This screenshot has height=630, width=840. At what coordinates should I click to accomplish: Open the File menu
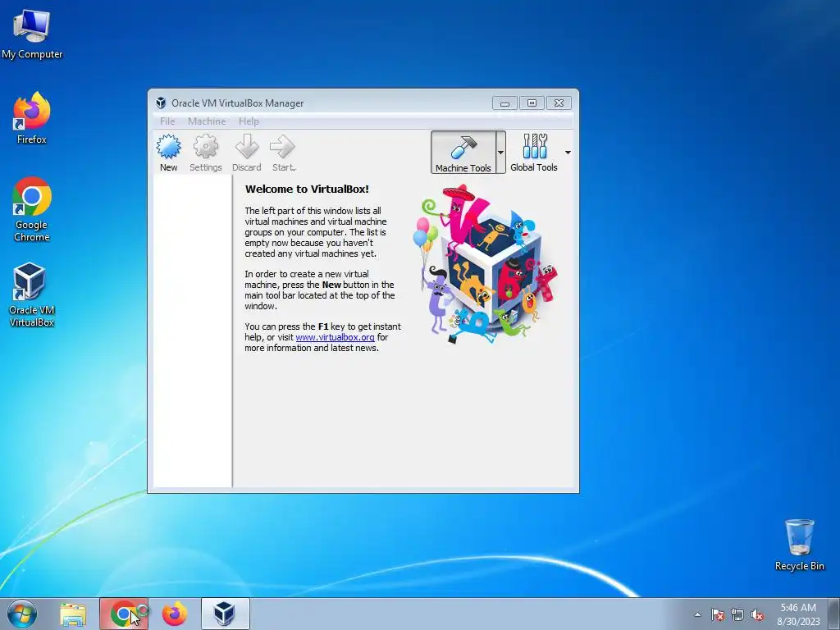coord(167,121)
